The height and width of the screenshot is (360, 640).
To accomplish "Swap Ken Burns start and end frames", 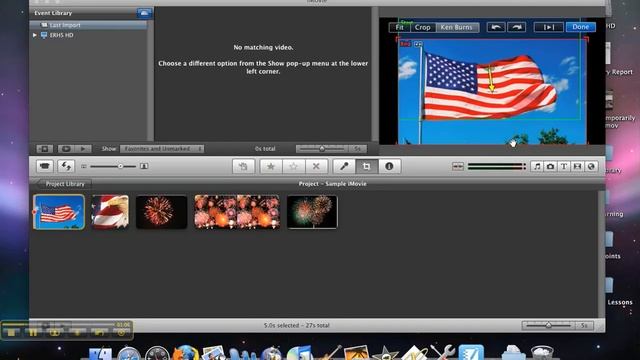I will click(418, 44).
